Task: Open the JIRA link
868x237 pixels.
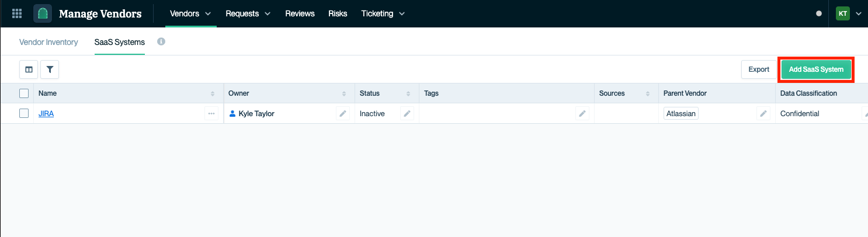Action: pos(46,114)
